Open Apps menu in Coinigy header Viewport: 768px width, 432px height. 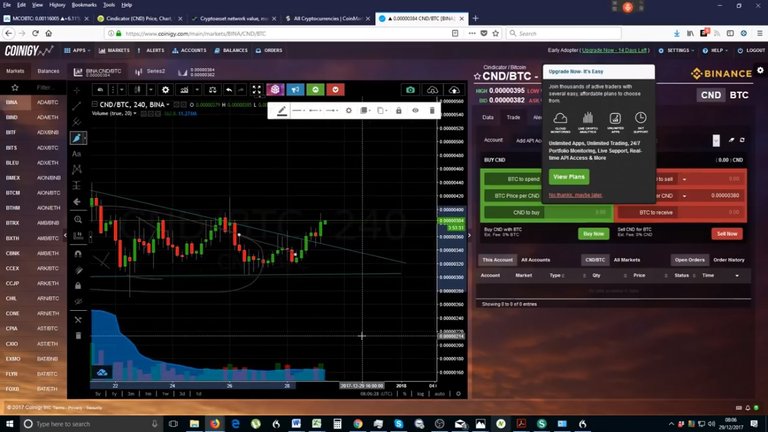pyautogui.click(x=77, y=50)
